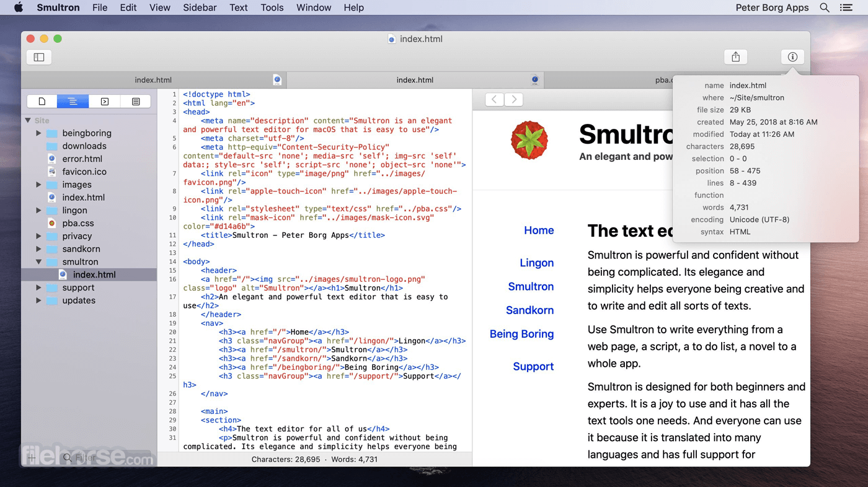Follow the Support link in the preview
The image size is (868, 487).
point(534,366)
